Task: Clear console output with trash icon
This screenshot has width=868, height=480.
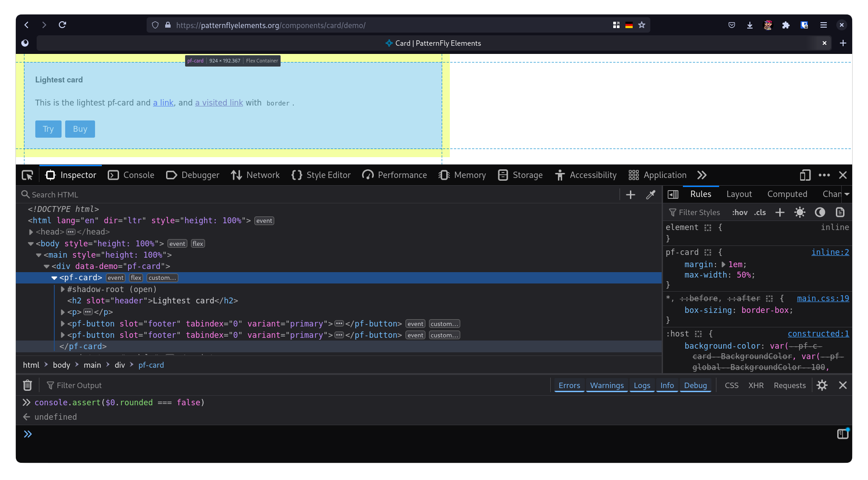Action: click(27, 385)
